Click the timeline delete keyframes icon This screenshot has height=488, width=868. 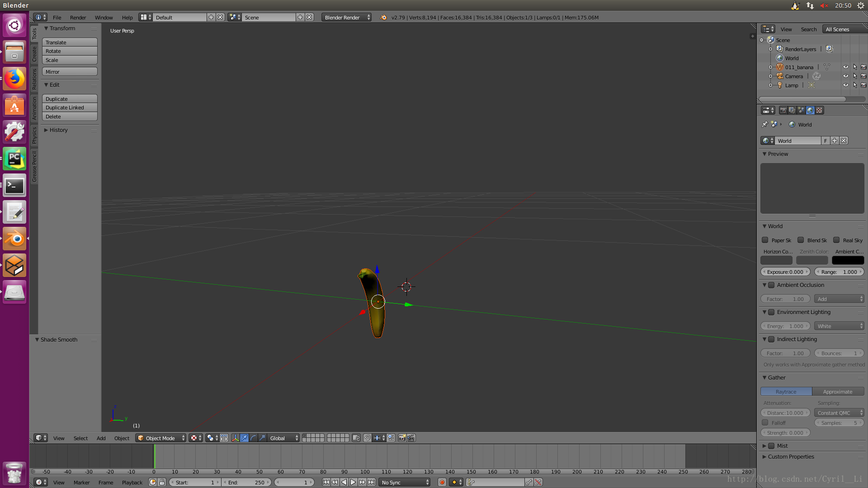[538, 482]
